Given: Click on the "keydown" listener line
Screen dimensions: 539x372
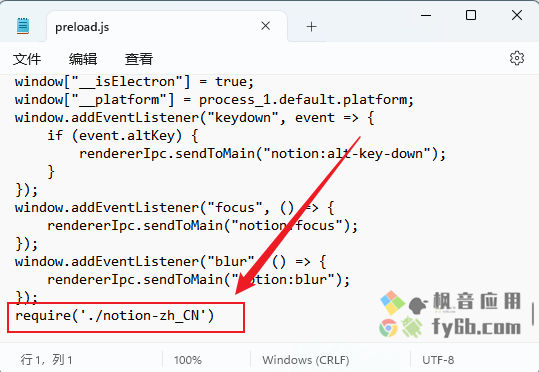Looking at the screenshot, I should (195, 118).
